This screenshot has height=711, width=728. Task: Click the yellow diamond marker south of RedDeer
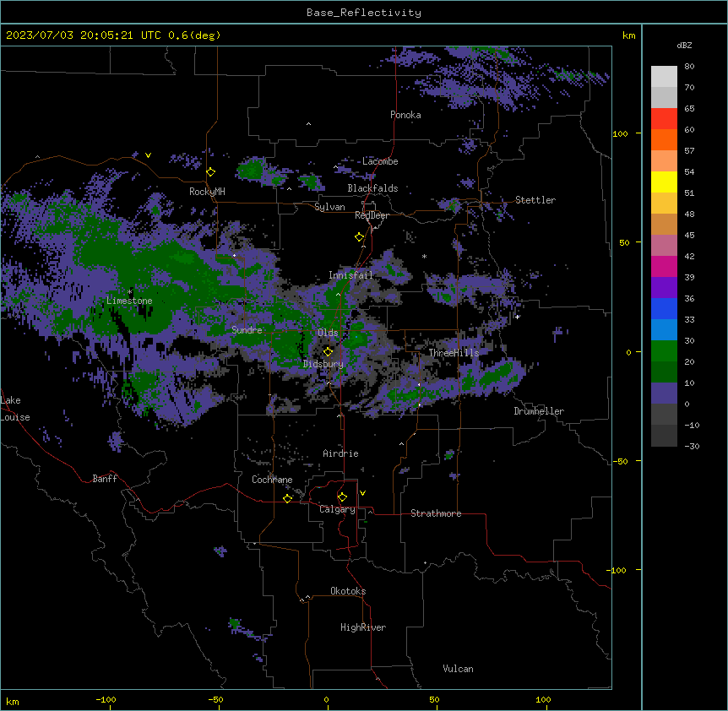(x=360, y=237)
